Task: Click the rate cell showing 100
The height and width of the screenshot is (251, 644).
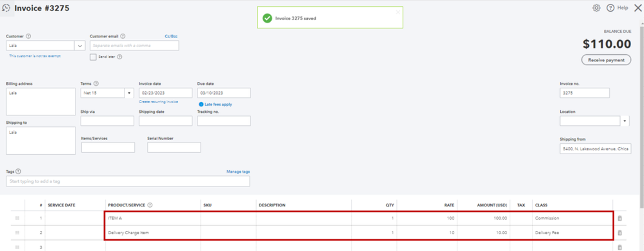Action: tap(427, 218)
